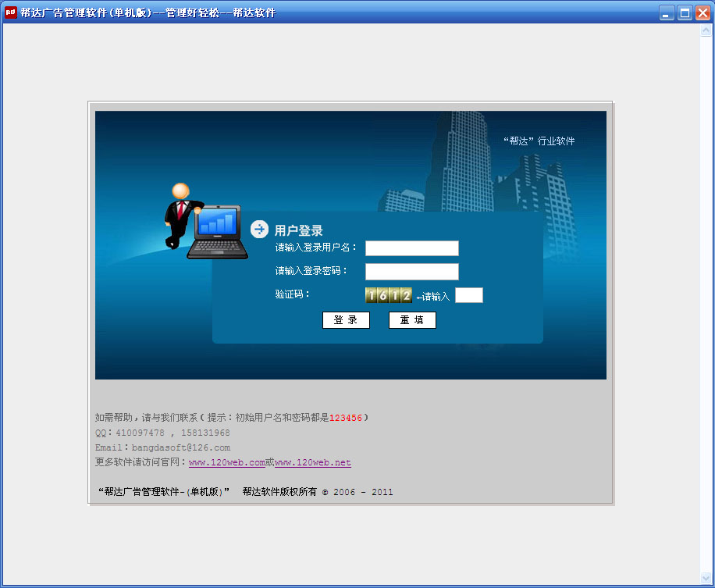Click the 请输入登录密码 label
This screenshot has height=588, width=715.
tap(311, 271)
